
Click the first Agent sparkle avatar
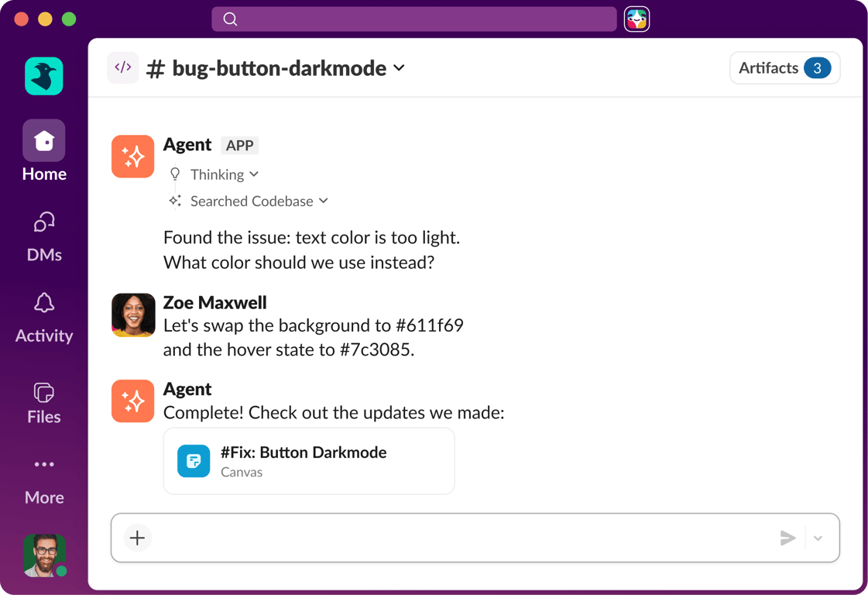point(133,156)
